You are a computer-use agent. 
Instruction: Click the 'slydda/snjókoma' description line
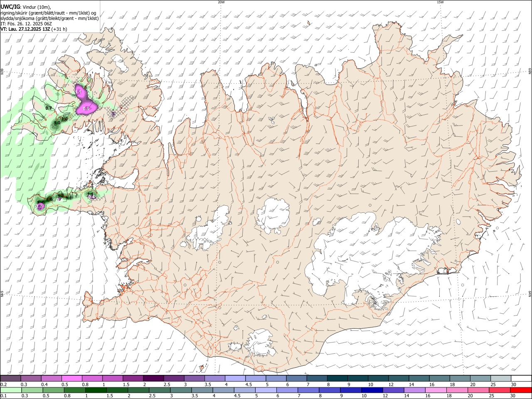pos(49,18)
